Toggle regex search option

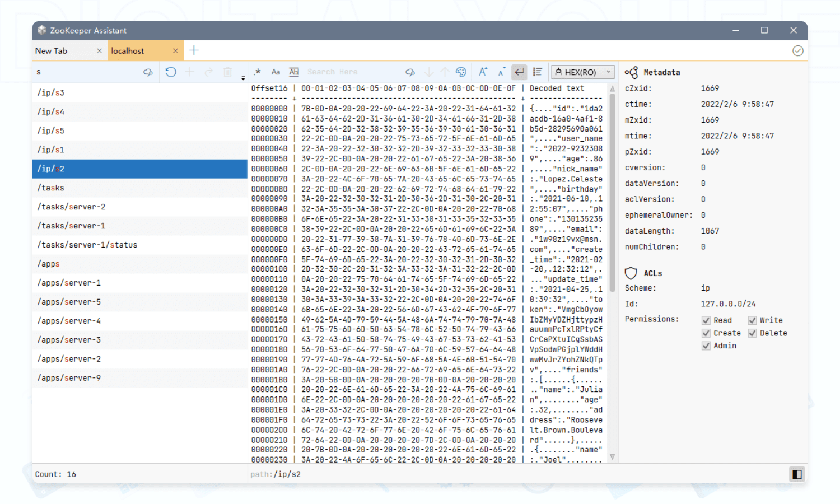click(x=258, y=72)
